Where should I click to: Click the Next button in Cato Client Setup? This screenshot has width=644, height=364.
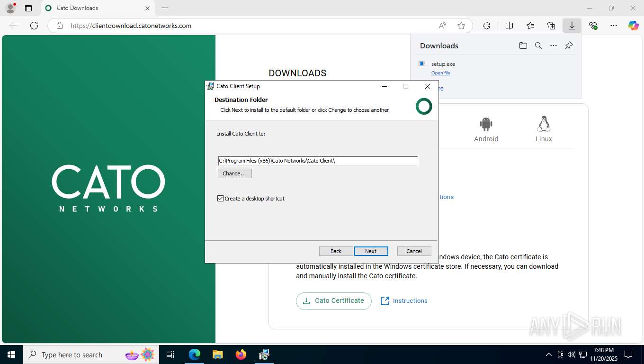pos(371,251)
